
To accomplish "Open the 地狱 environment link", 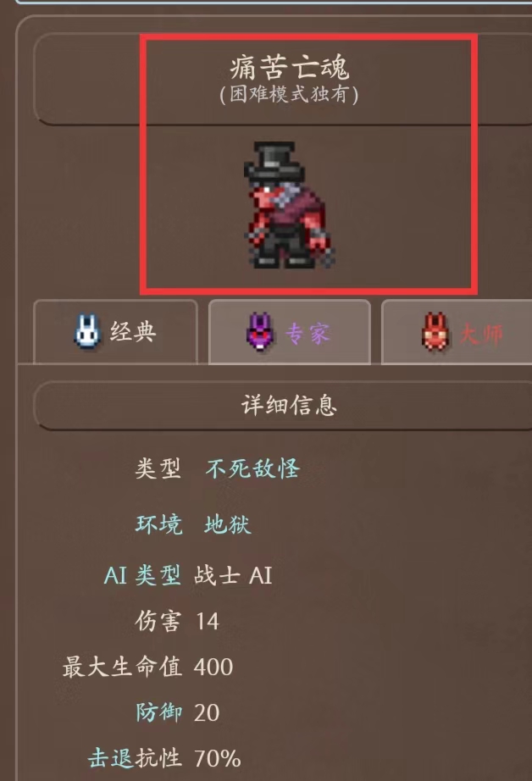I will [228, 524].
